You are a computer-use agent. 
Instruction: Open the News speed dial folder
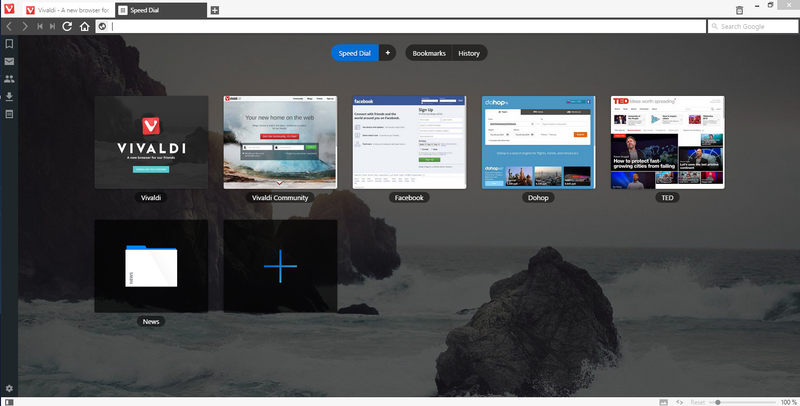point(151,266)
